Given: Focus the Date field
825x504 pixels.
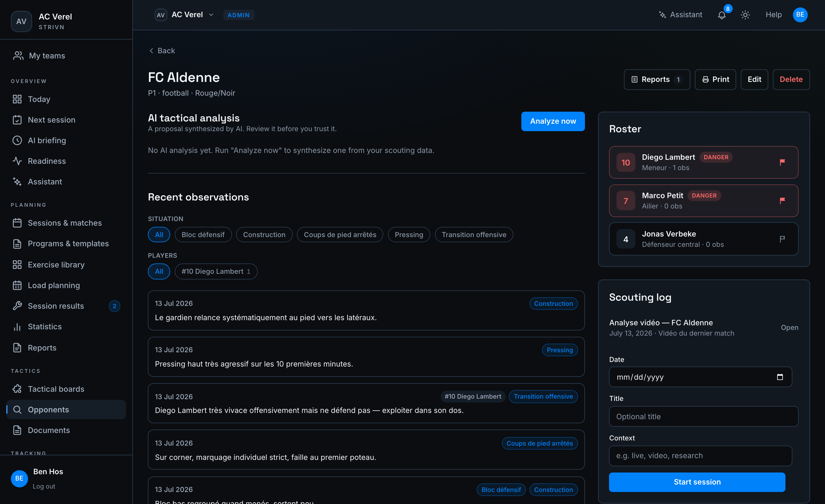Looking at the screenshot, I should click(700, 377).
